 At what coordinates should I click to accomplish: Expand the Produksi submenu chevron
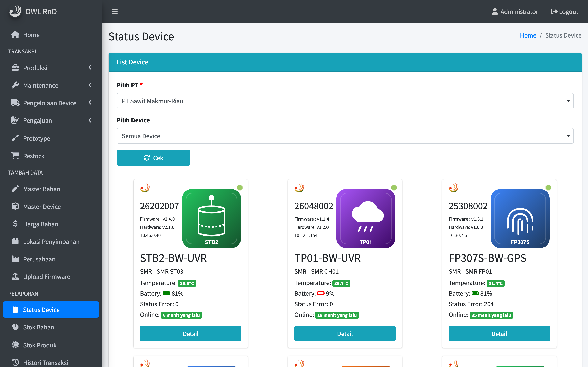pos(90,67)
